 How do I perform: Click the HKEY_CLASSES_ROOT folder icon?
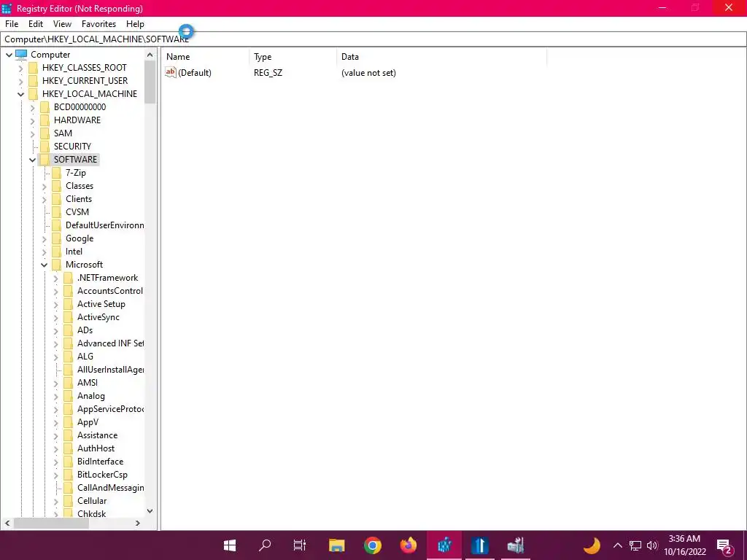pyautogui.click(x=33, y=68)
